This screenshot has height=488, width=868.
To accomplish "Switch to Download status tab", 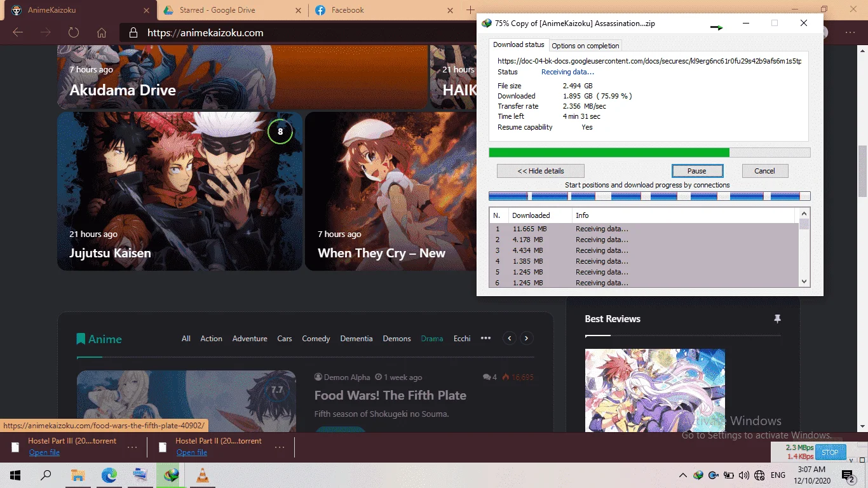I will (519, 44).
